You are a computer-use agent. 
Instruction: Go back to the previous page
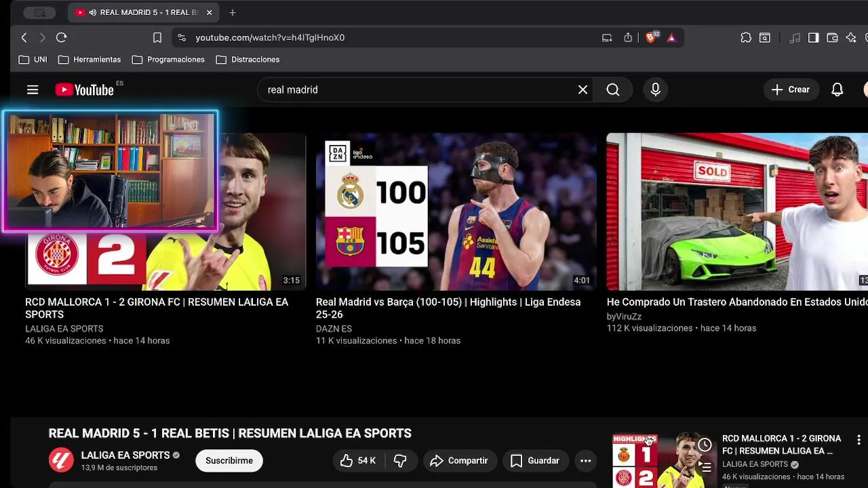(24, 38)
